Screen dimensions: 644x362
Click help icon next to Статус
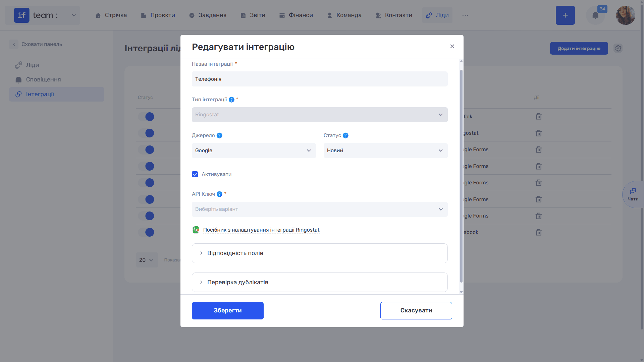pyautogui.click(x=345, y=135)
